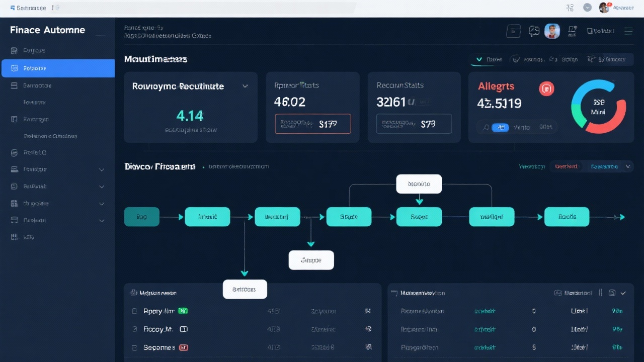This screenshot has height=362, width=644.
Task: Open the notifications bell icon
Action: pyautogui.click(x=572, y=31)
